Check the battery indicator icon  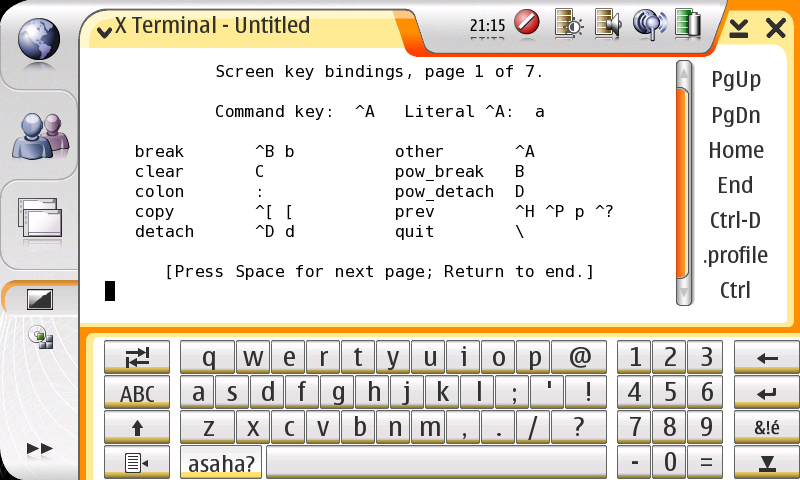pyautogui.click(x=687, y=23)
